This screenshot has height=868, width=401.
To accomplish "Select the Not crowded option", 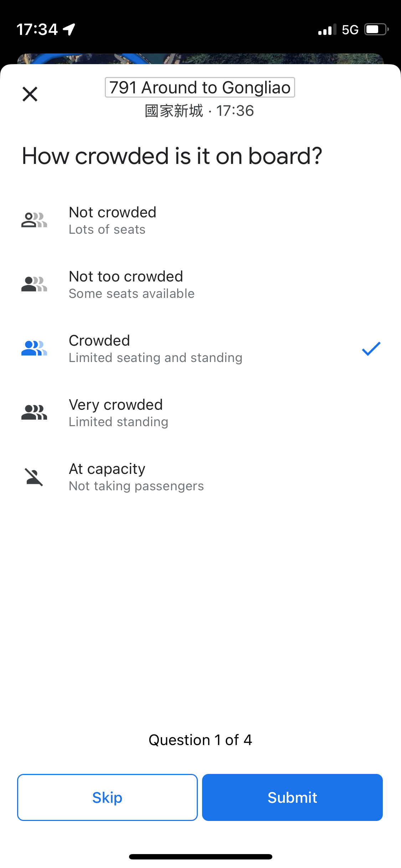I will [x=200, y=220].
